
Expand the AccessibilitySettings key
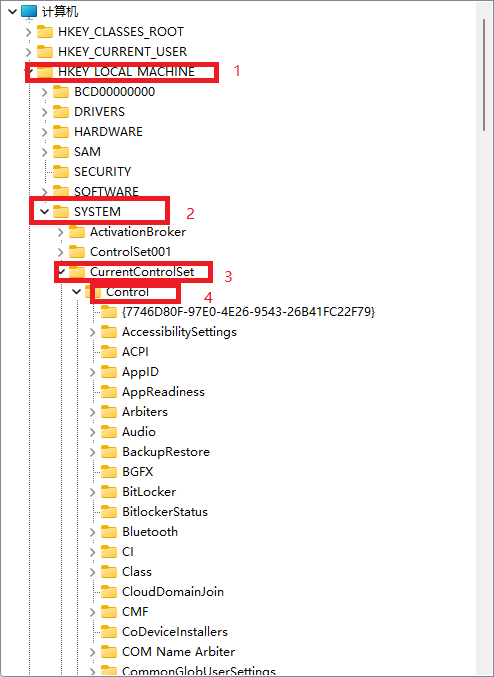point(92,332)
